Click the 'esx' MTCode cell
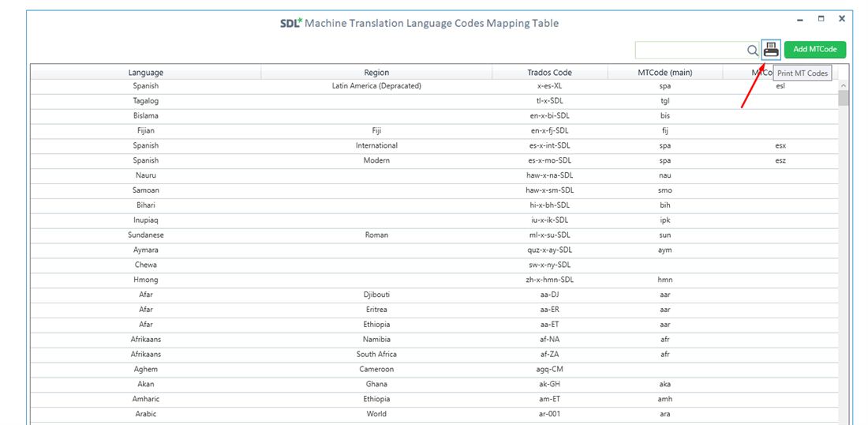 (780, 145)
